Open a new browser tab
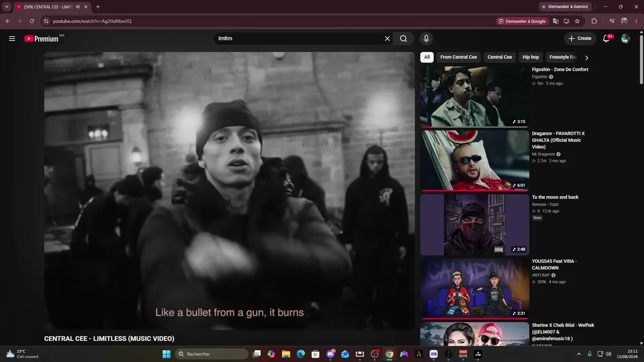644x362 pixels. coord(98,7)
